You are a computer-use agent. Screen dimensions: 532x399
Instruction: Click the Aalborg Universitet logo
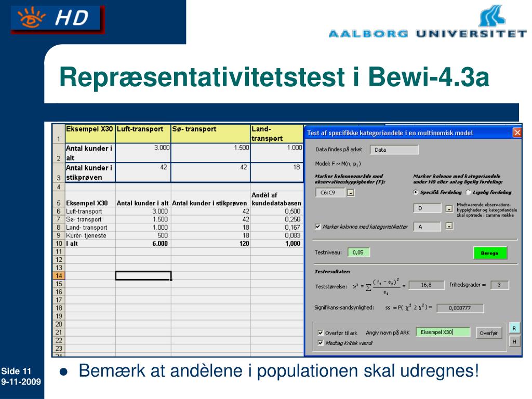pyautogui.click(x=428, y=21)
